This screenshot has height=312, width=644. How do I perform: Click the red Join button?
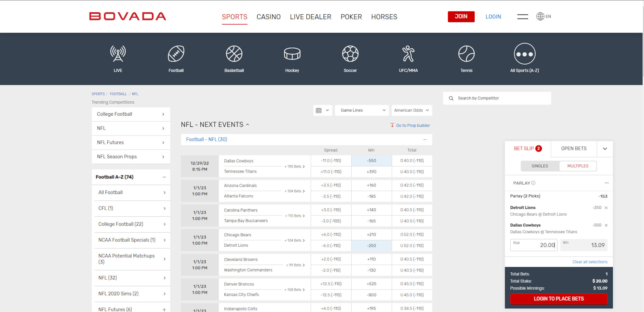click(461, 17)
